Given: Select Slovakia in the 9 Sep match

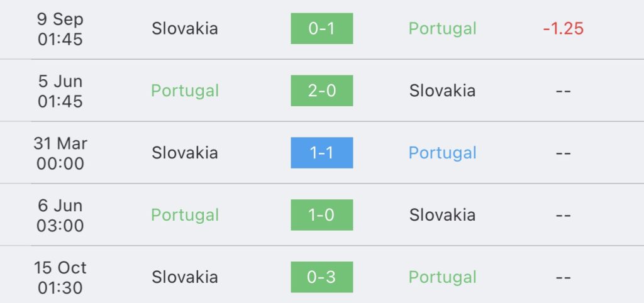Looking at the screenshot, I should [x=185, y=29].
